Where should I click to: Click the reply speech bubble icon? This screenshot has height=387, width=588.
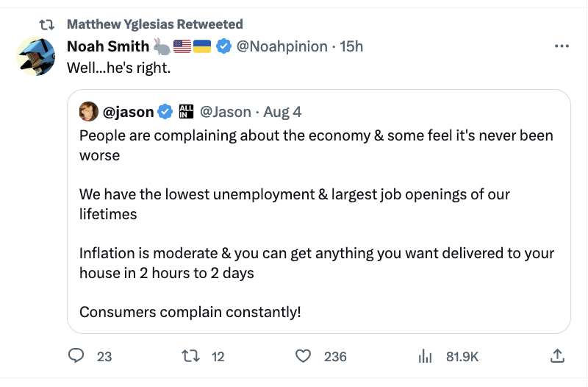(78, 356)
